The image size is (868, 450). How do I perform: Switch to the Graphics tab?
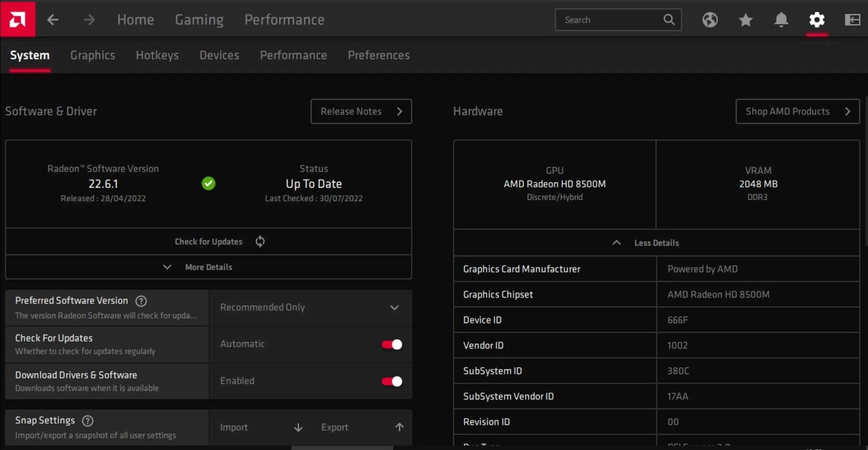pos(93,56)
